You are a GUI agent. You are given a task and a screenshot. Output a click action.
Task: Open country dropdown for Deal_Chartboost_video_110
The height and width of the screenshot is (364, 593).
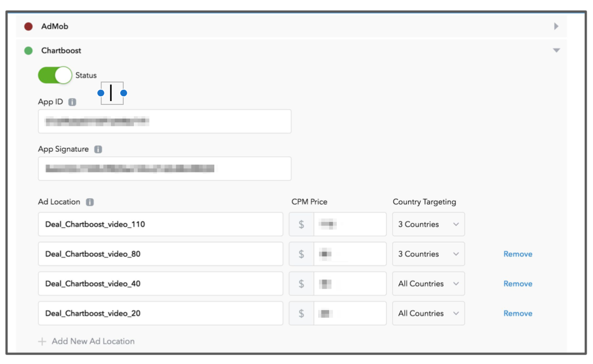coord(429,224)
